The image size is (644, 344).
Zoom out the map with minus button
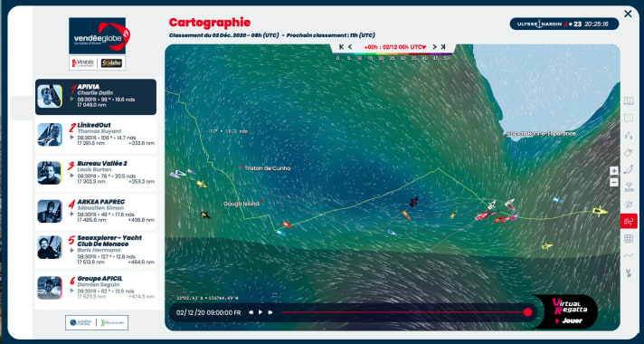[613, 182]
